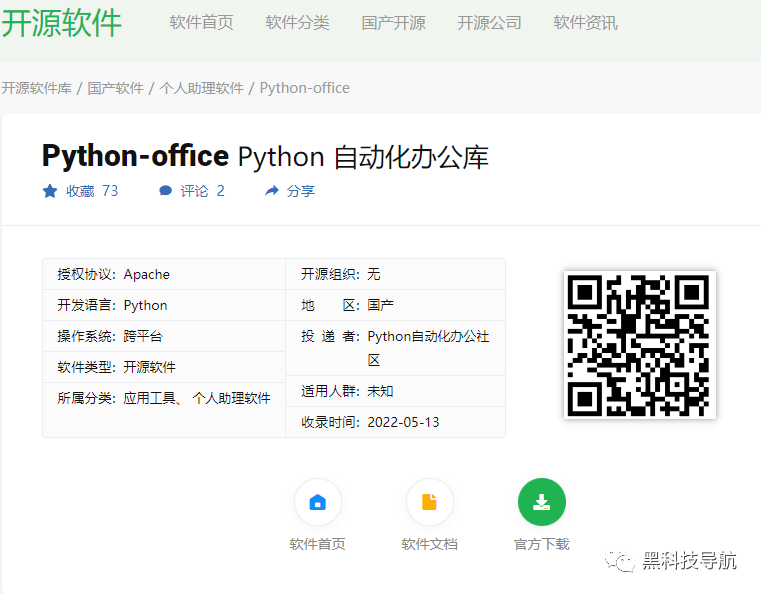This screenshot has width=761, height=594.
Task: Click the star favorite icon
Action: pos(50,191)
